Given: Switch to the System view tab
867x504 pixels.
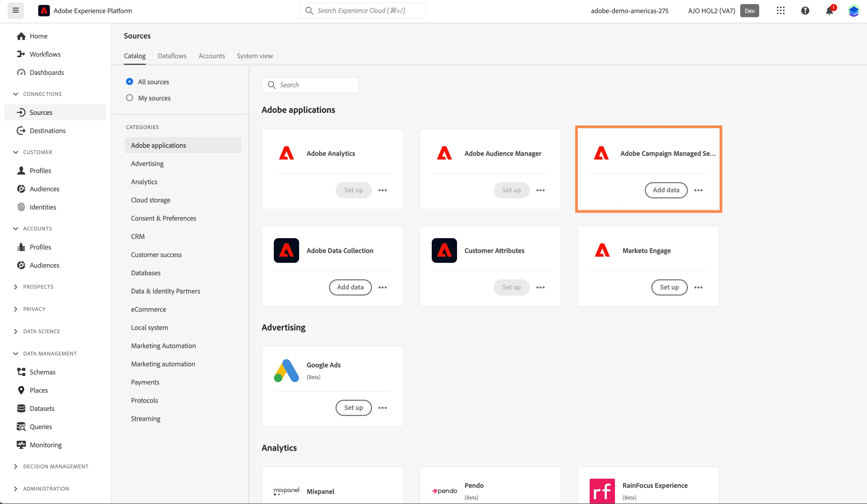Looking at the screenshot, I should [255, 56].
